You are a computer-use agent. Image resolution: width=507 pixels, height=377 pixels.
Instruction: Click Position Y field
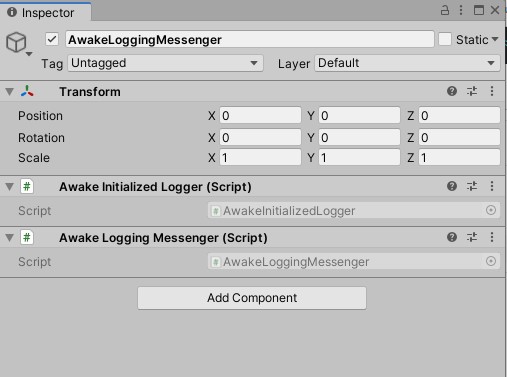pyautogui.click(x=359, y=116)
